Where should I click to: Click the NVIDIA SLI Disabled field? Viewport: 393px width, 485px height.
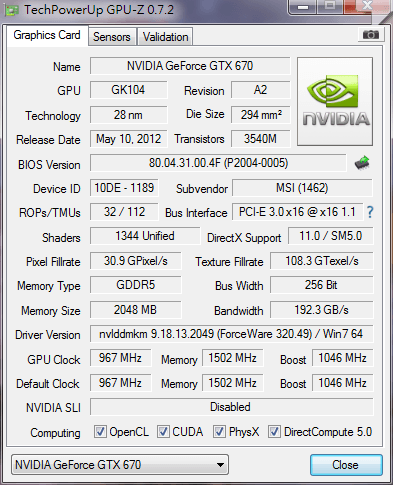click(x=231, y=407)
